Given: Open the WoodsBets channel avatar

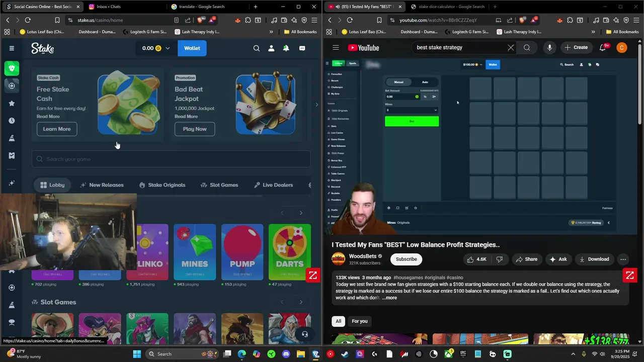Looking at the screenshot, I should pyautogui.click(x=338, y=259).
